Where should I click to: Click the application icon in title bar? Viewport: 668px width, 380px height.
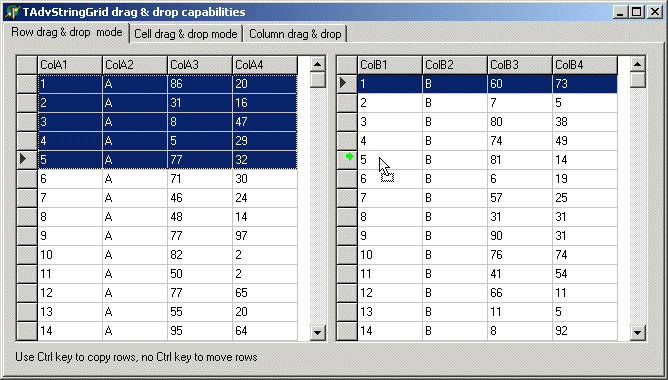13,12
